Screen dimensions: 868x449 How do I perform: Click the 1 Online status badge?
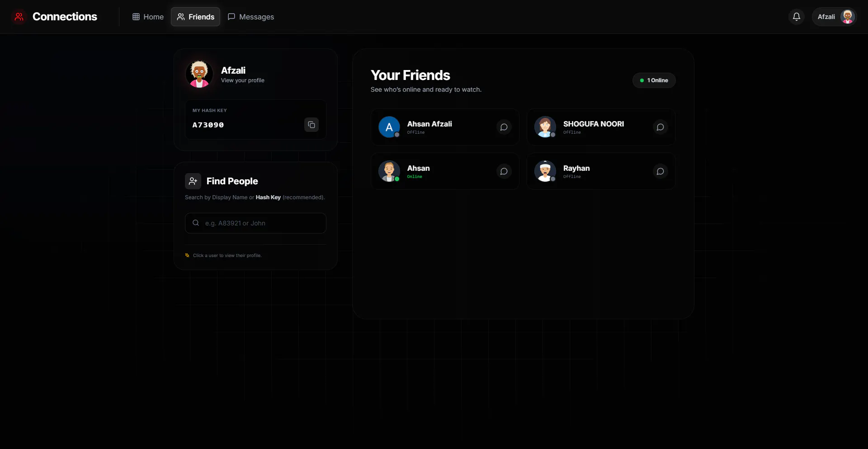654,80
